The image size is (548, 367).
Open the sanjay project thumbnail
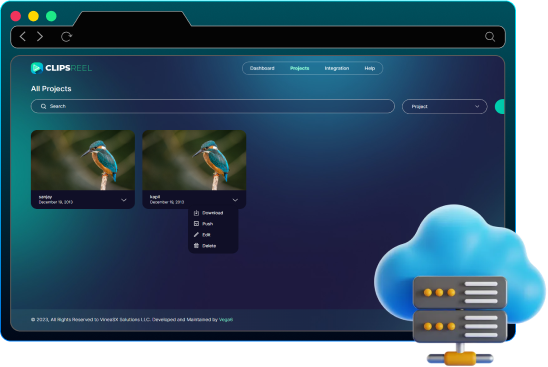[x=83, y=160]
